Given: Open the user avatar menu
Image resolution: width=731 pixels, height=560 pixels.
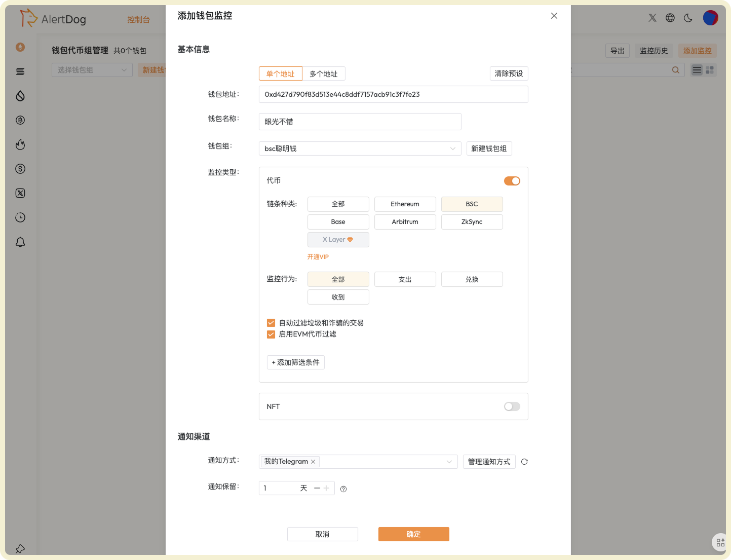Looking at the screenshot, I should coord(711,18).
